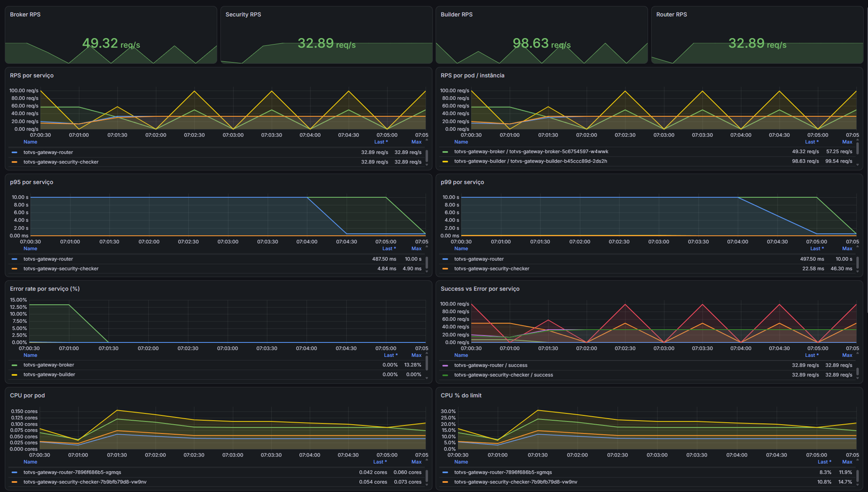Click the green totvs-gateway-broker swatch in Error rate legend
Screen dimensions: 868x492
[x=14, y=365]
